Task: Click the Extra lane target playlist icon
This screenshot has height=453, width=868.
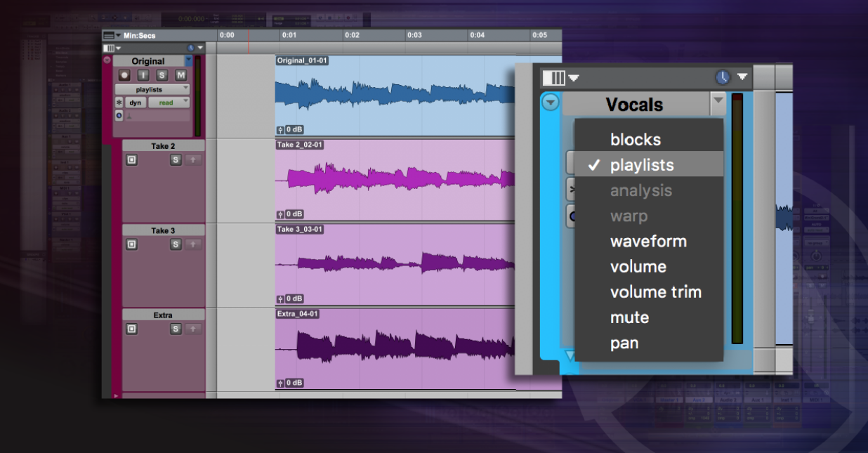Action: (x=131, y=329)
